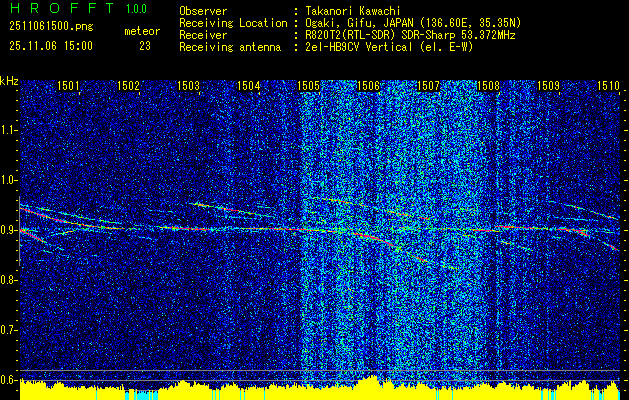629x400 pixels.
Task: Click time marker 1501
Action: click(x=68, y=85)
